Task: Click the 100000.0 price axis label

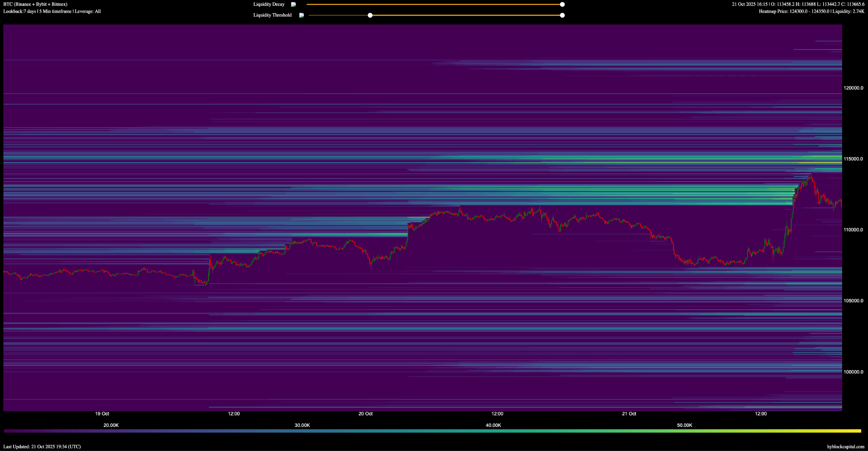Action: pos(853,372)
